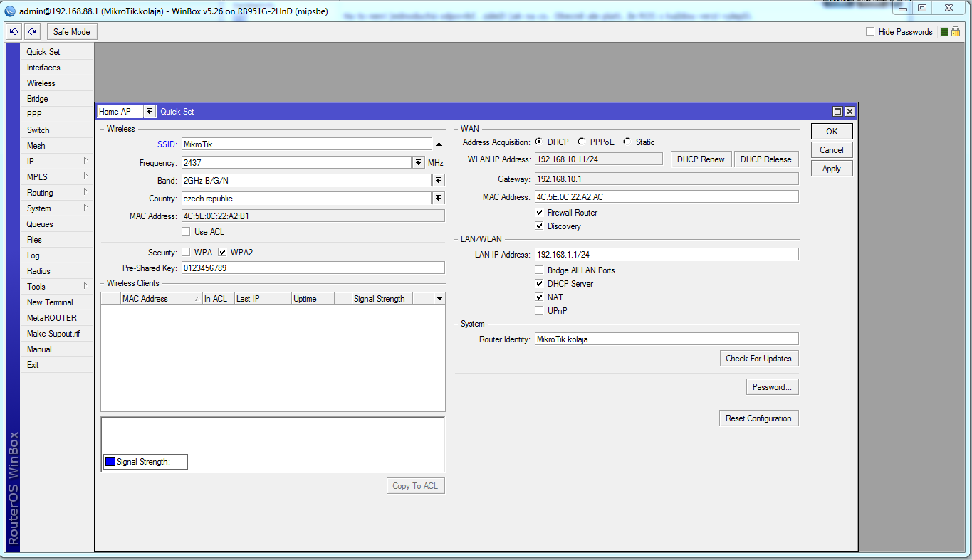Expand the Tools submenu

57,287
